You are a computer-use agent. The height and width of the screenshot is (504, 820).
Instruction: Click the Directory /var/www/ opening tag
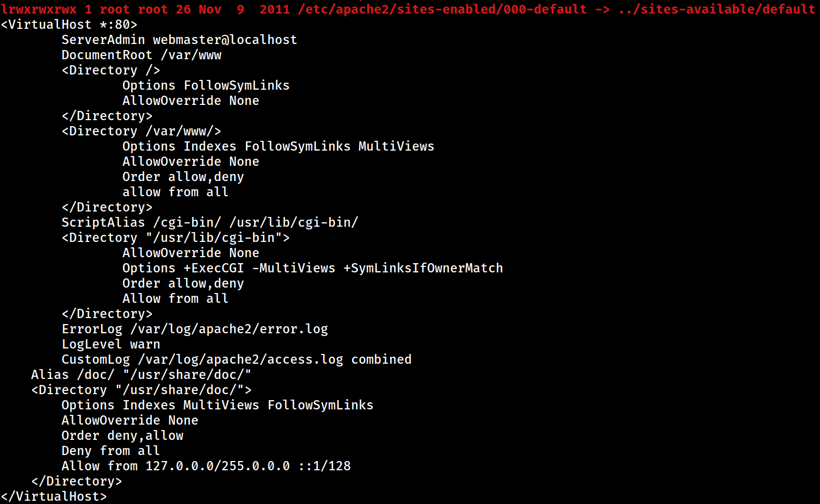click(x=141, y=131)
